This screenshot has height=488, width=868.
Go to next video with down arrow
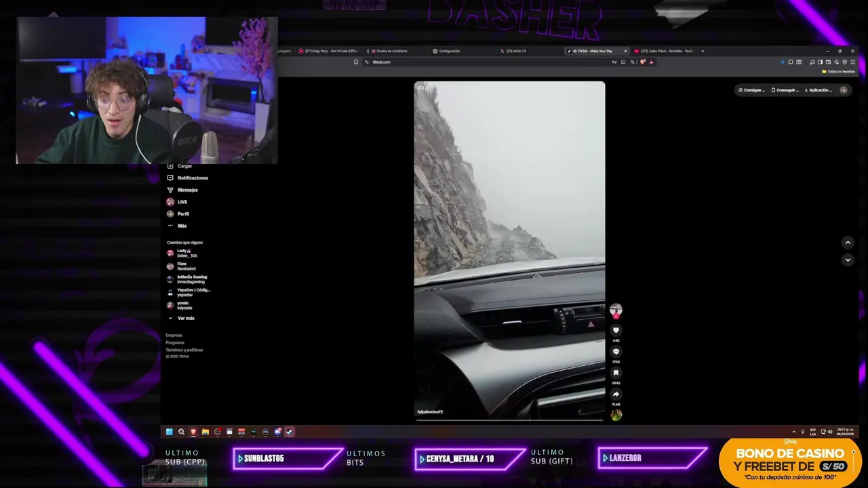click(848, 260)
